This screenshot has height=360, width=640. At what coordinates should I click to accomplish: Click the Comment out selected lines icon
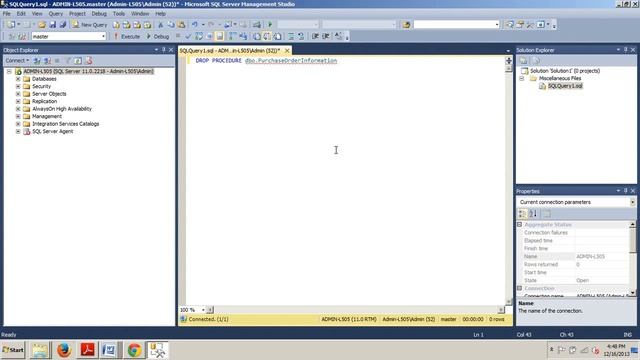pos(291,36)
